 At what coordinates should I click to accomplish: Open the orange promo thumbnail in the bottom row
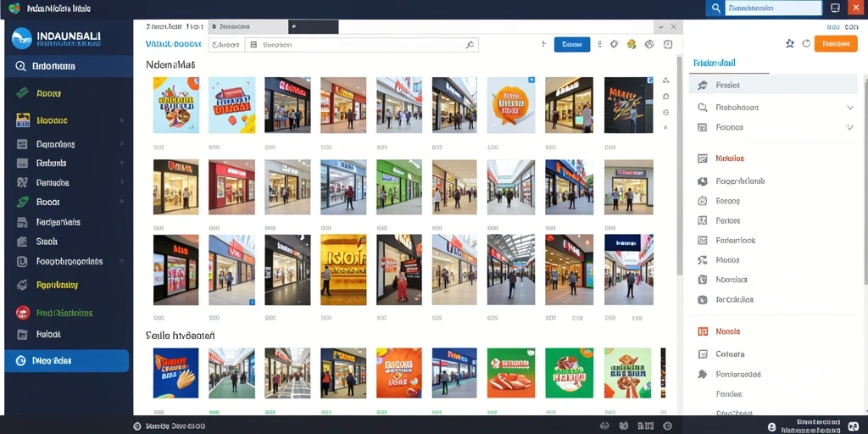(x=399, y=373)
